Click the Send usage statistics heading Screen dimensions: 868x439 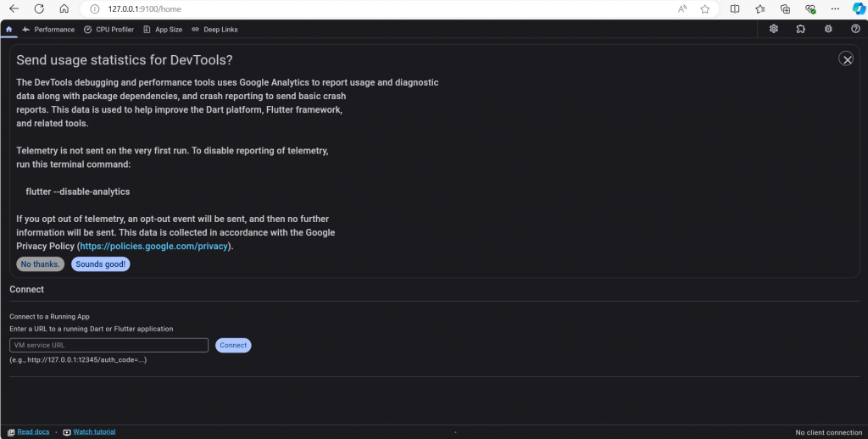[x=125, y=60]
